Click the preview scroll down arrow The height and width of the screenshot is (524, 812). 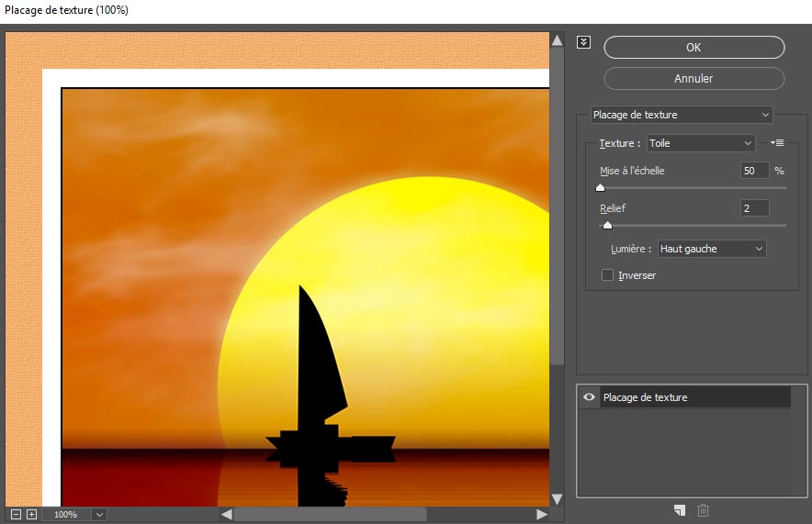(x=557, y=498)
